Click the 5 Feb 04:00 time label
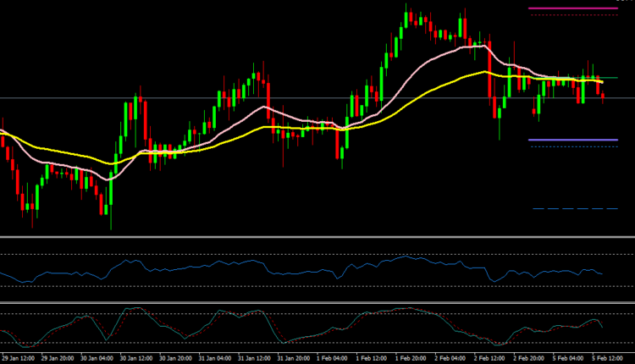Screen dimensions: 635x364 click(571, 357)
